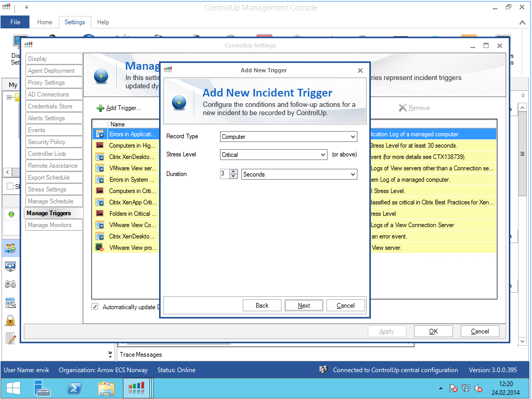Click the Name column header in the triggers list

point(134,124)
